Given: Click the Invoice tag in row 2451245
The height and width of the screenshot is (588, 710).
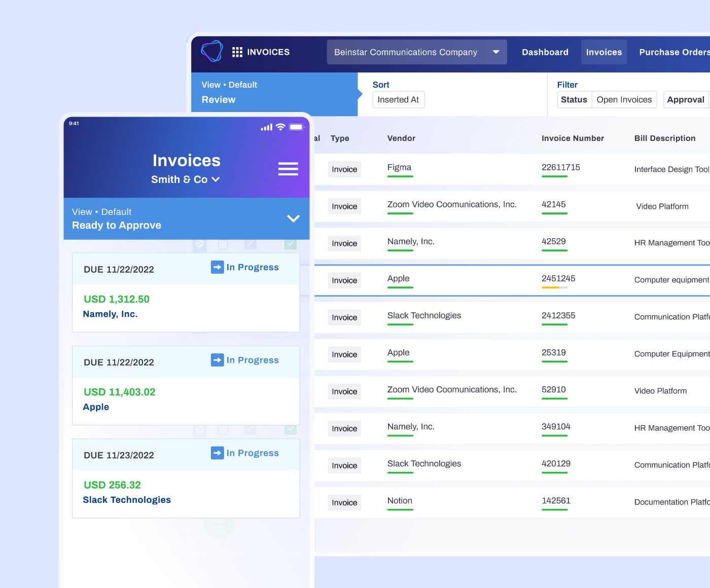Looking at the screenshot, I should point(344,280).
